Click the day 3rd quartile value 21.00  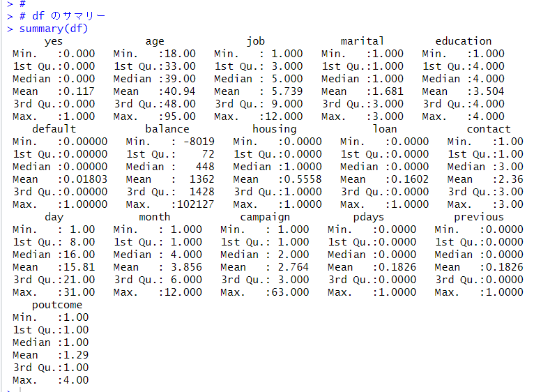point(79,280)
